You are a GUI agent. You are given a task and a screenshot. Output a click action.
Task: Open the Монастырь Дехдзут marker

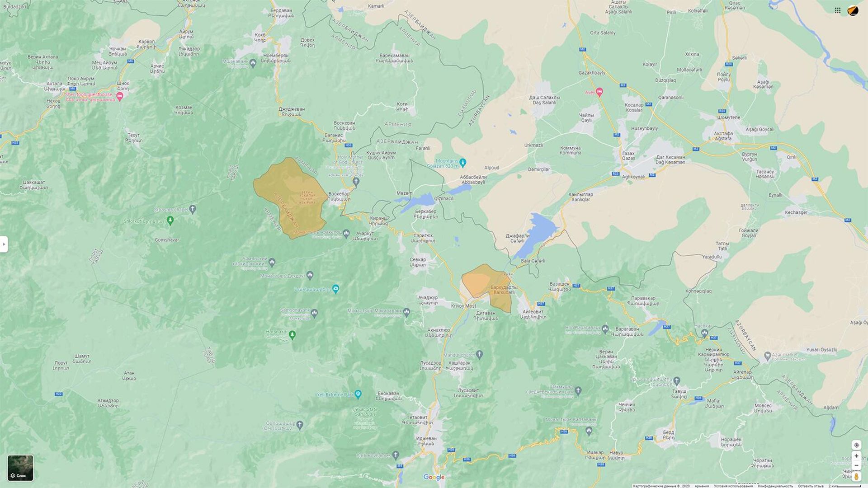click(310, 275)
